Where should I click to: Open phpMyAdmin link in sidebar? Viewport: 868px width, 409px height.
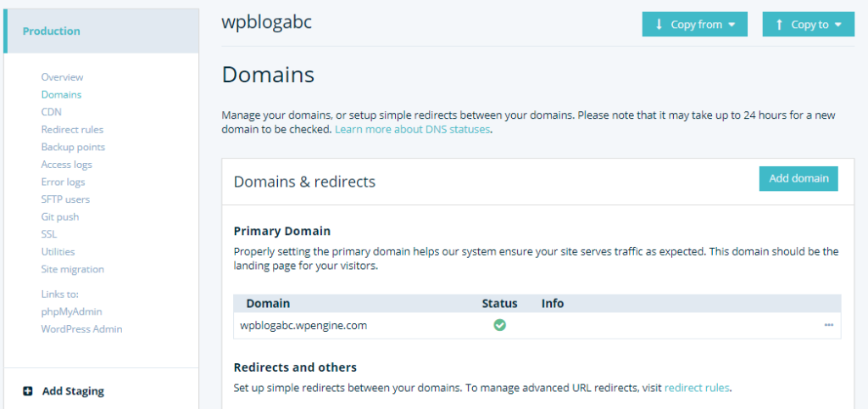[71, 311]
